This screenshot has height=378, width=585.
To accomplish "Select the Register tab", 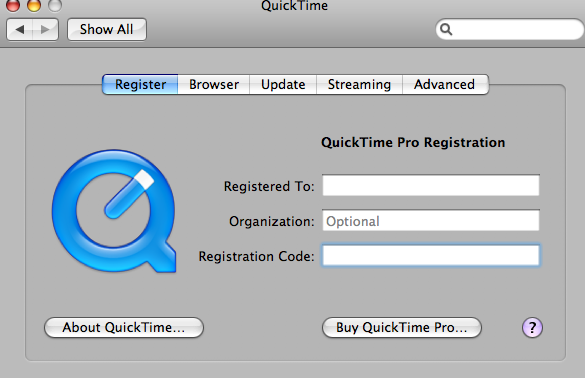I will (x=140, y=84).
